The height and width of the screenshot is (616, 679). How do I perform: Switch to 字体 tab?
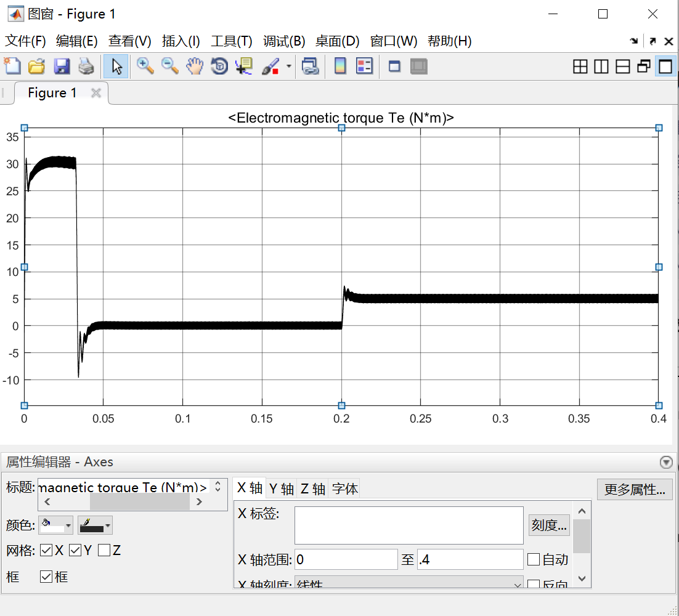pyautogui.click(x=344, y=488)
